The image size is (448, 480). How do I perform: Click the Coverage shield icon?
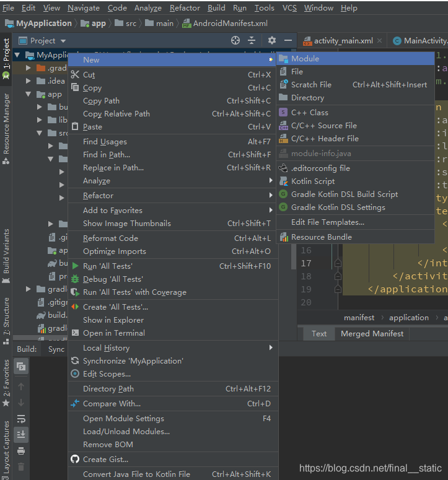click(75, 292)
